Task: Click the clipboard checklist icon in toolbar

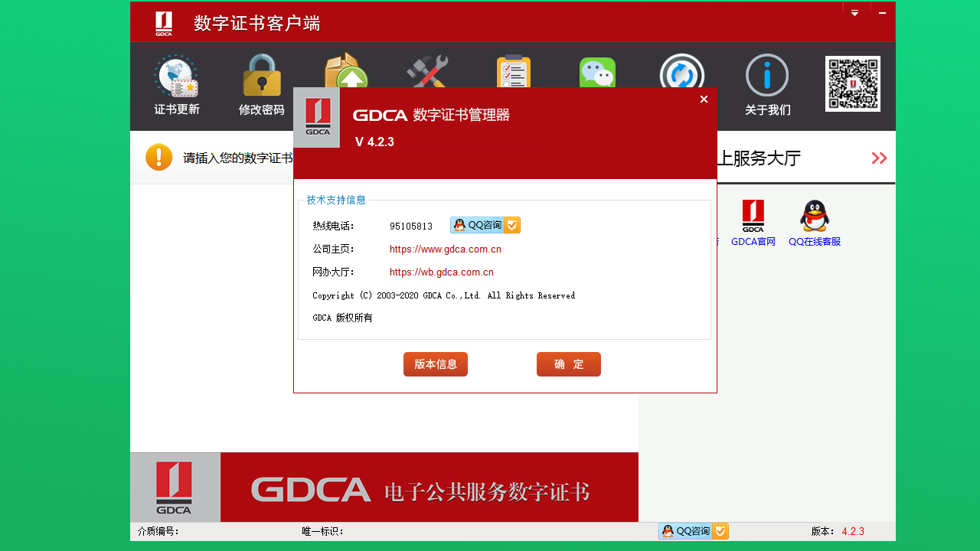Action: tap(513, 73)
